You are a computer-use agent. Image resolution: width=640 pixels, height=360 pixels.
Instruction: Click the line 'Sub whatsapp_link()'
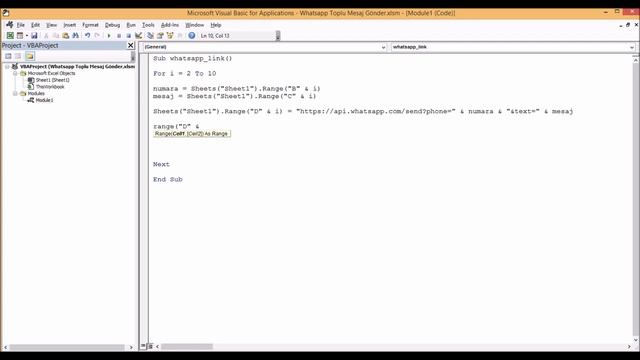(x=193, y=58)
